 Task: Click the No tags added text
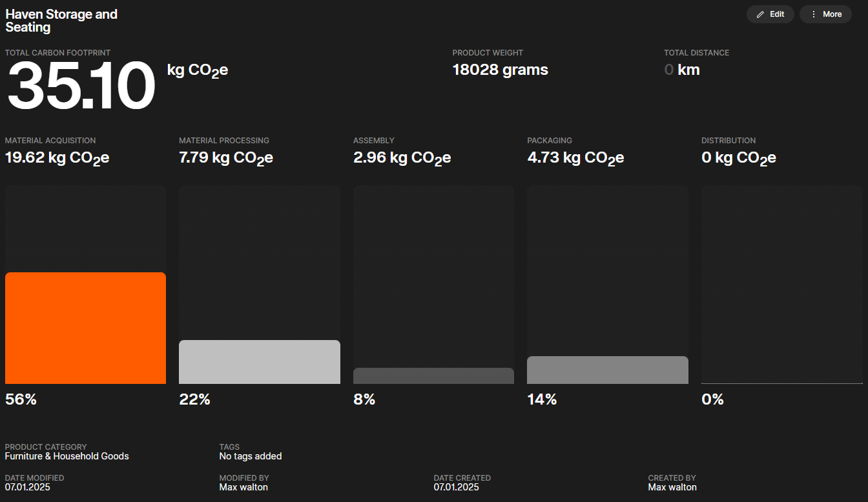tap(251, 456)
